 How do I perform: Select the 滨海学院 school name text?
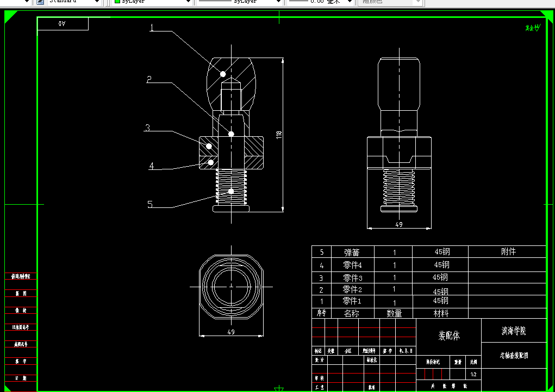pos(514,331)
